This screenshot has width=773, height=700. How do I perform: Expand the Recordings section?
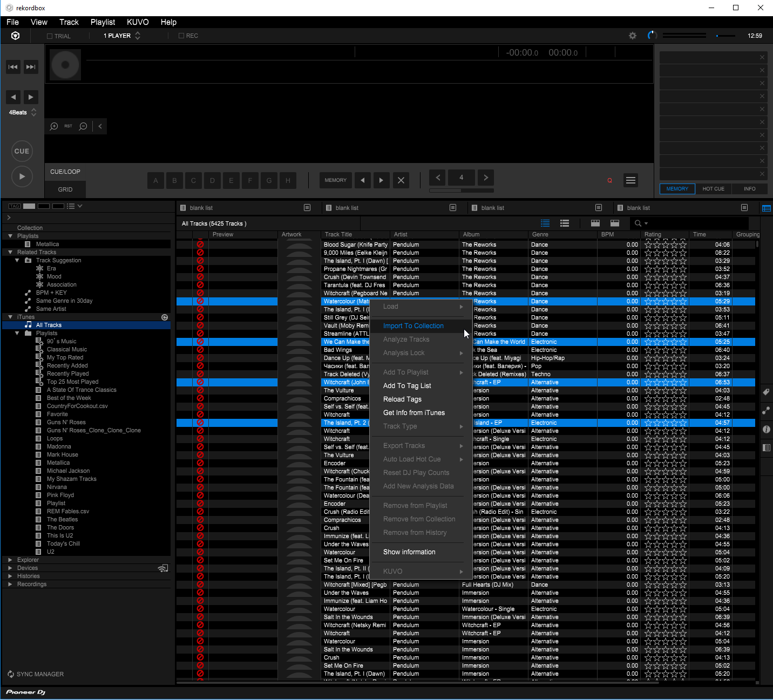[x=10, y=584]
